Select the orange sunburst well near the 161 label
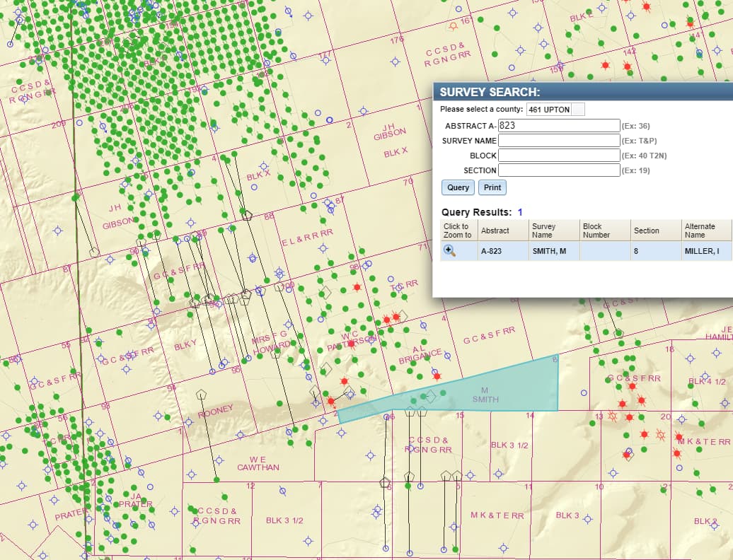Viewport: 733px width, 560px height. [x=453, y=27]
